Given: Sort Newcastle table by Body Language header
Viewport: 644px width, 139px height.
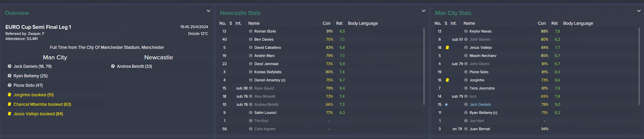Looking at the screenshot, I should tap(363, 23).
